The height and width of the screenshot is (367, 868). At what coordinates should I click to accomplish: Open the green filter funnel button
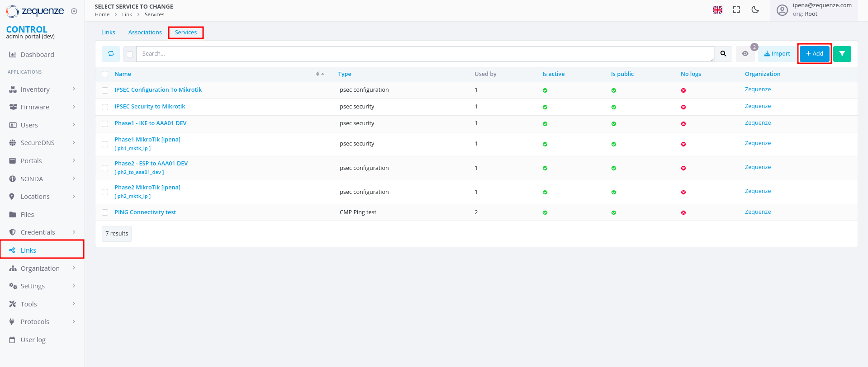click(x=842, y=54)
